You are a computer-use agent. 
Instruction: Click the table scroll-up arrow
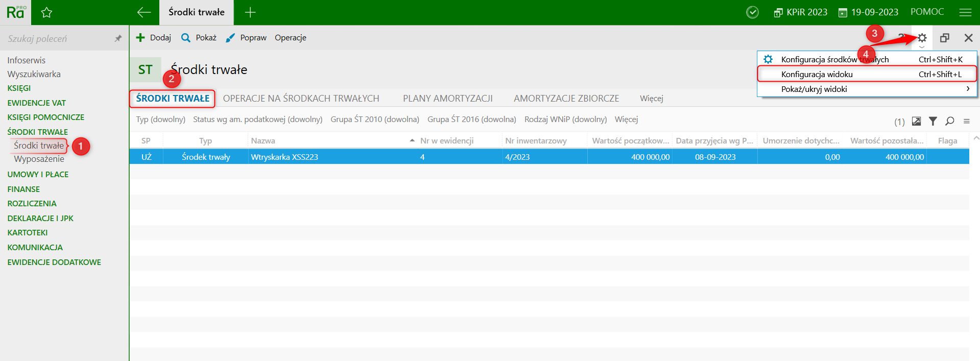(976, 138)
